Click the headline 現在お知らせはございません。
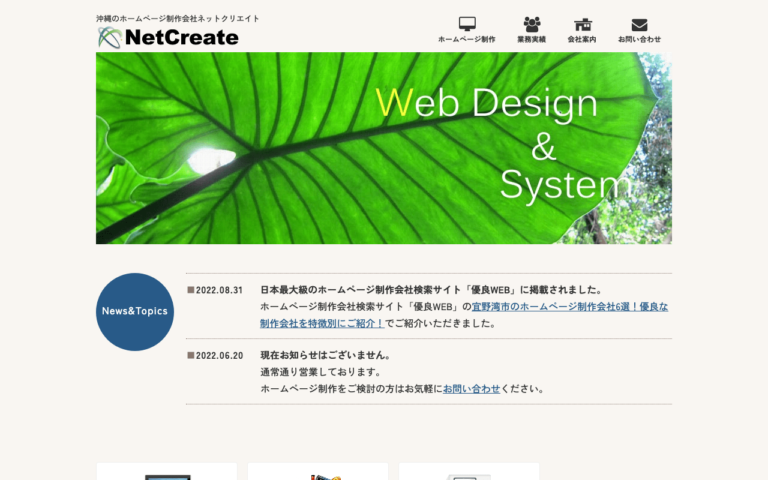 [326, 355]
